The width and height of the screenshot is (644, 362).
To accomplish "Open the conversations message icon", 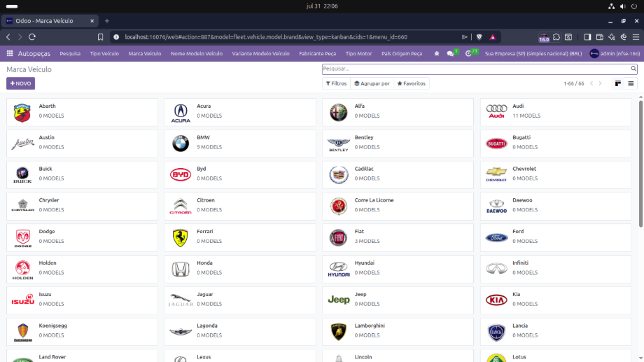I will 451,53.
